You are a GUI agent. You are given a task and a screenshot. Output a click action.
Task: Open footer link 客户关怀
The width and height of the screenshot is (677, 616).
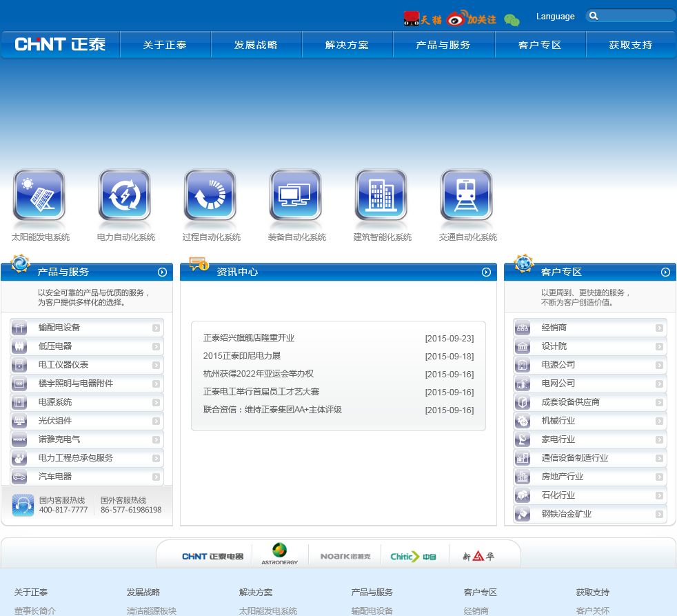pyautogui.click(x=593, y=610)
